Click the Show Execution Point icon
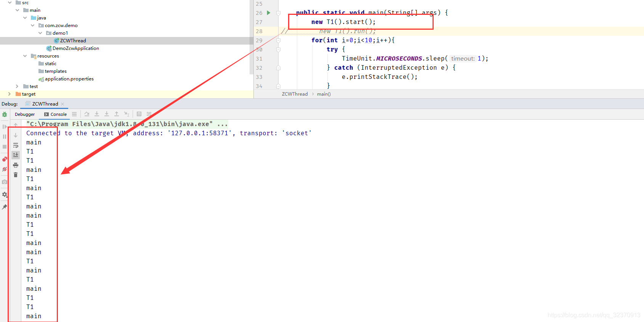 point(74,114)
